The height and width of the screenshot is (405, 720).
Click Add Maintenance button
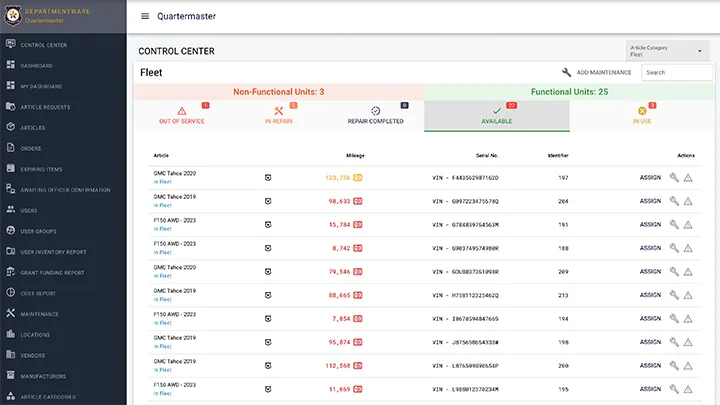tap(596, 73)
